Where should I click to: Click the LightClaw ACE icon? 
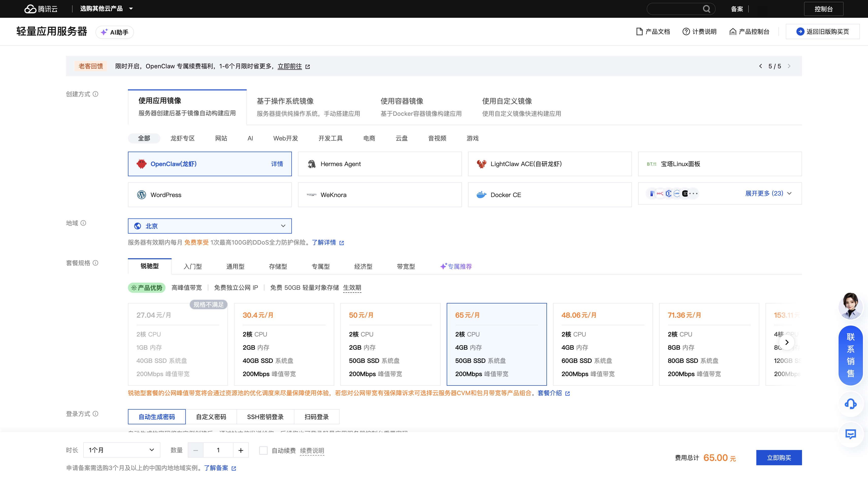[481, 164]
